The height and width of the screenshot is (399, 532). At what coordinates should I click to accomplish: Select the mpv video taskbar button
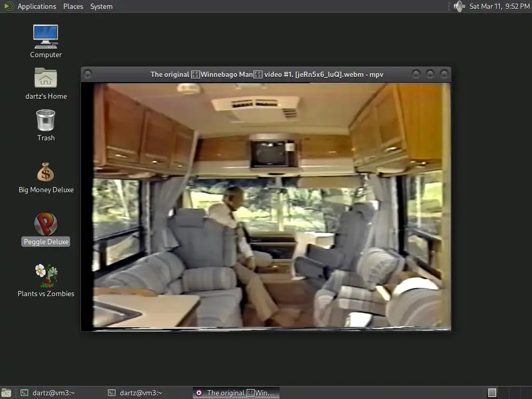tap(236, 393)
